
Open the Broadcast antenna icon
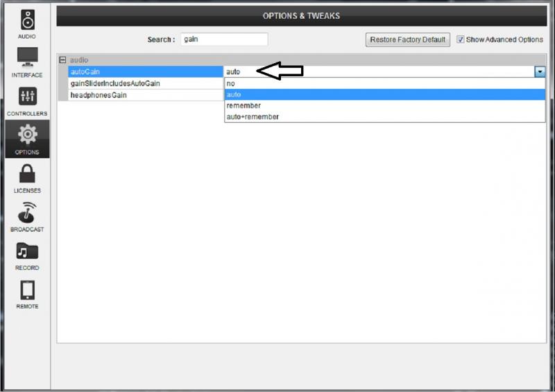tap(27, 212)
